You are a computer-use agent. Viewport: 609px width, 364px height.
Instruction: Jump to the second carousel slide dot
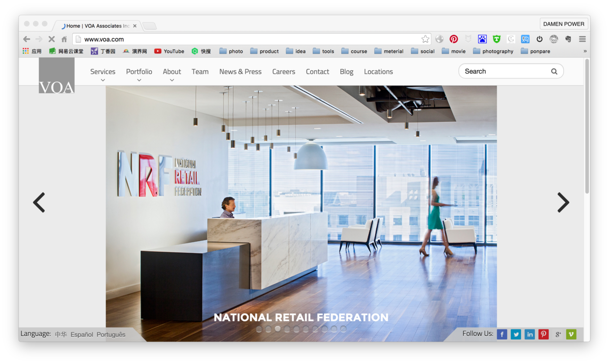268,329
